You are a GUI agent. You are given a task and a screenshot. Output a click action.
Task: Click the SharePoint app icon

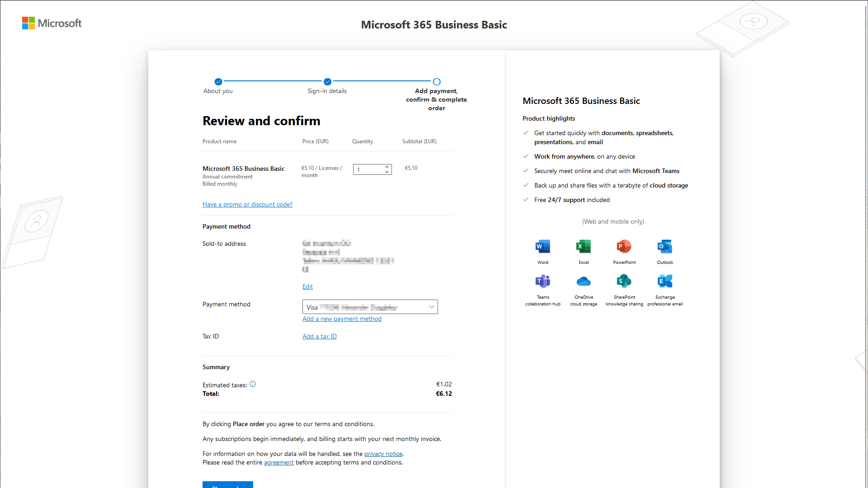624,281
